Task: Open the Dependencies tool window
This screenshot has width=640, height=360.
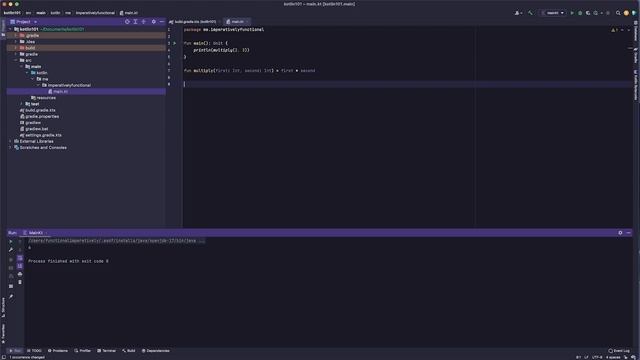Action: (156, 351)
